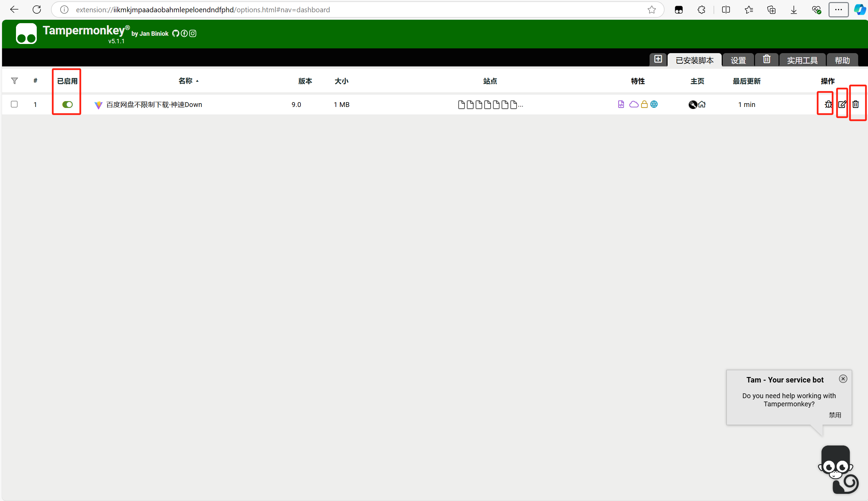The image size is (868, 501).
Task: Disable the 神速Down script toggle
Action: pyautogui.click(x=67, y=104)
